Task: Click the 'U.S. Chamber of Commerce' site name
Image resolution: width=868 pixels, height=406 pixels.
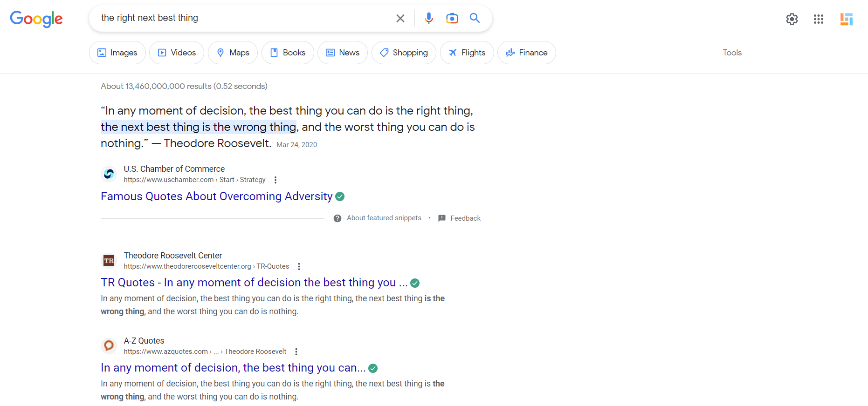Action: [174, 169]
